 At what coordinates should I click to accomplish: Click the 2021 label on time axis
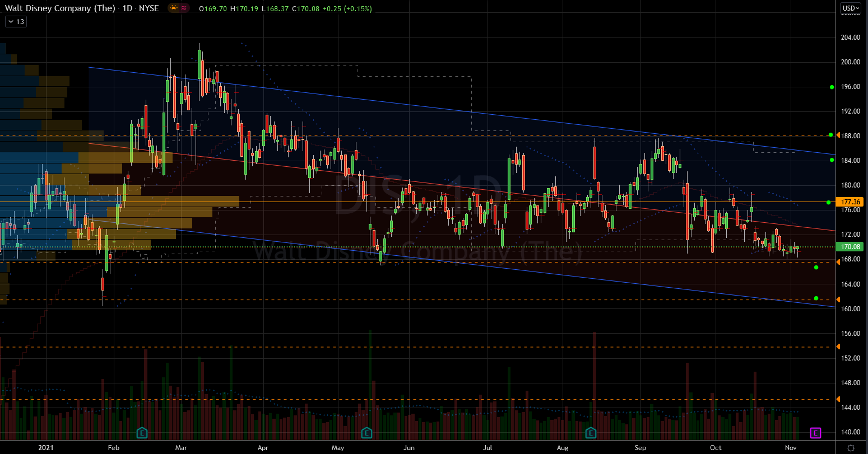pos(47,447)
